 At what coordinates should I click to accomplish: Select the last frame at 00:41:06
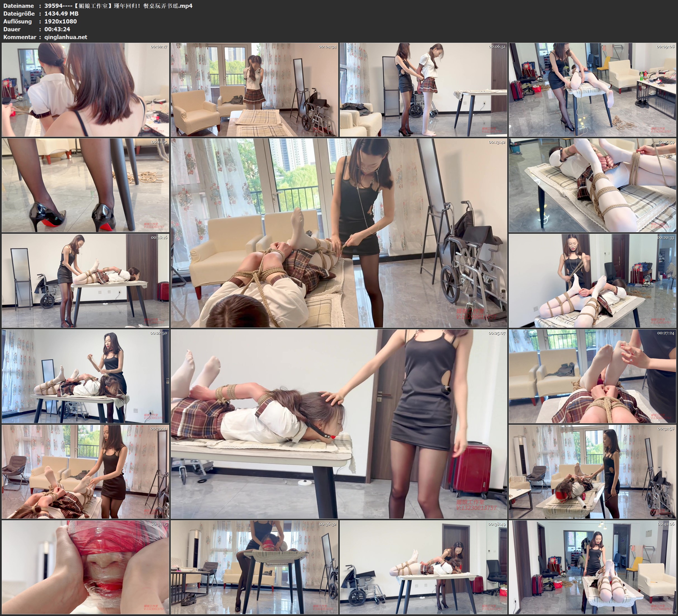[592, 567]
